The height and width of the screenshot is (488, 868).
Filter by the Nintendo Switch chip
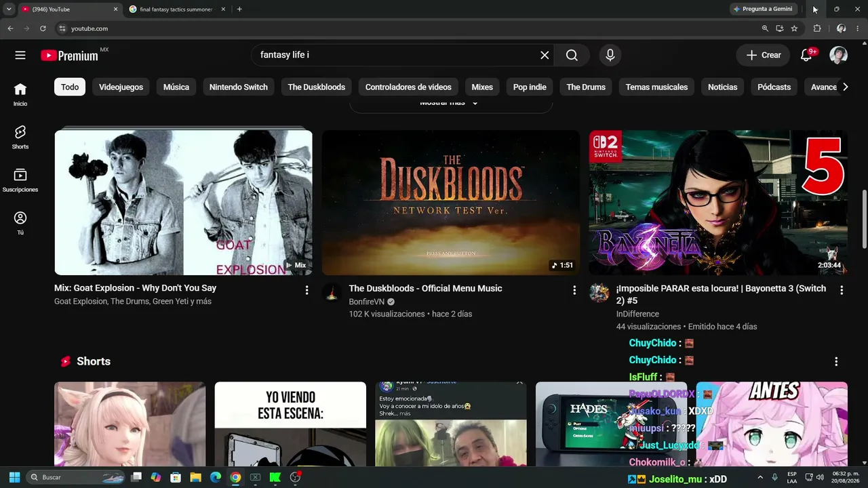coord(239,87)
